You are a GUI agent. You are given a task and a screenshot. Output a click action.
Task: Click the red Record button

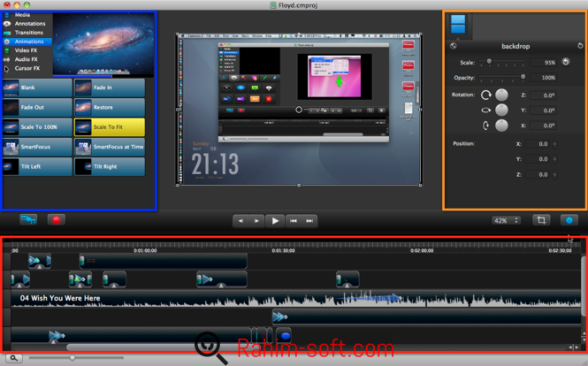pyautogui.click(x=57, y=220)
